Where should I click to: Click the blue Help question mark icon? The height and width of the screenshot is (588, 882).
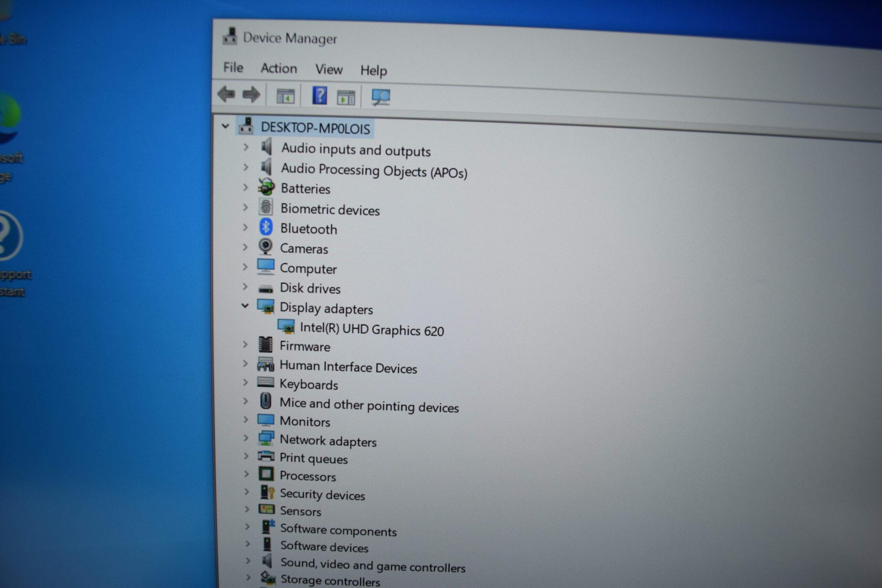[319, 96]
